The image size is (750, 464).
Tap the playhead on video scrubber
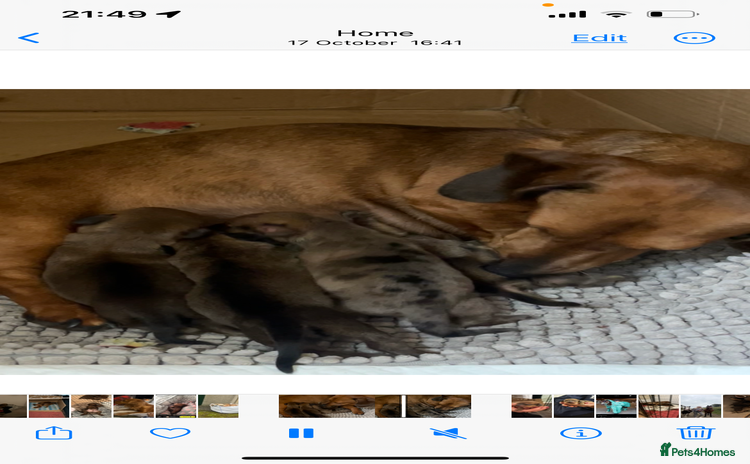pos(404,406)
